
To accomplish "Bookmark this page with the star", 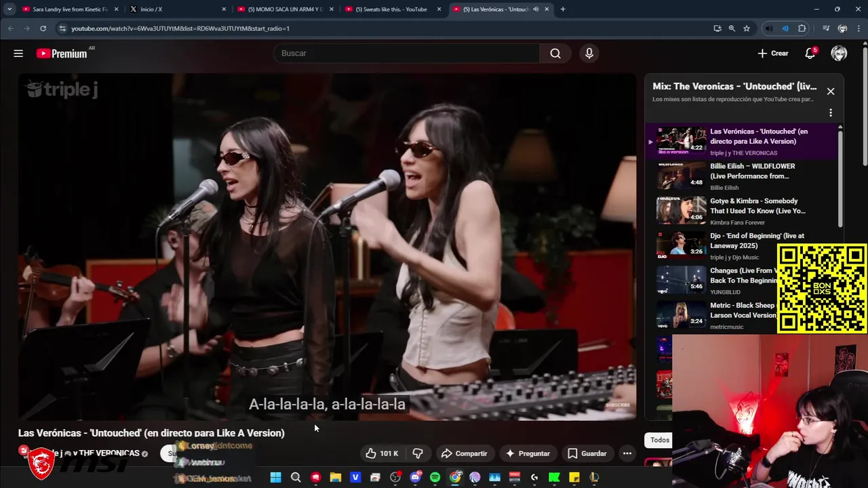I will [747, 28].
